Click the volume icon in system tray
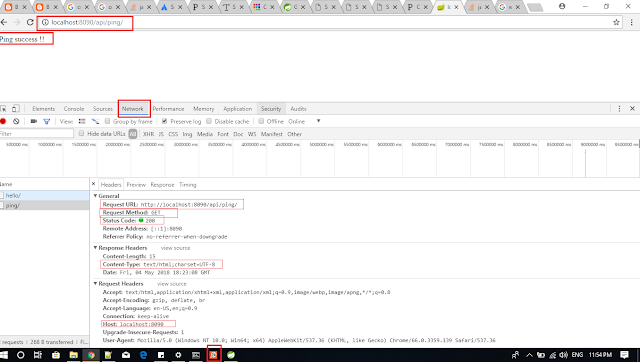This screenshot has height=362, width=640. pos(564,355)
